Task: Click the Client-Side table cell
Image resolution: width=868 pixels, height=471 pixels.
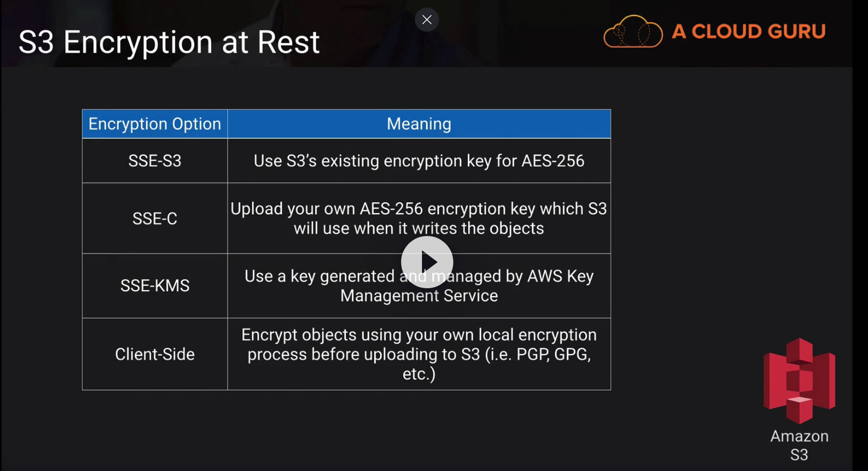Action: click(x=155, y=355)
